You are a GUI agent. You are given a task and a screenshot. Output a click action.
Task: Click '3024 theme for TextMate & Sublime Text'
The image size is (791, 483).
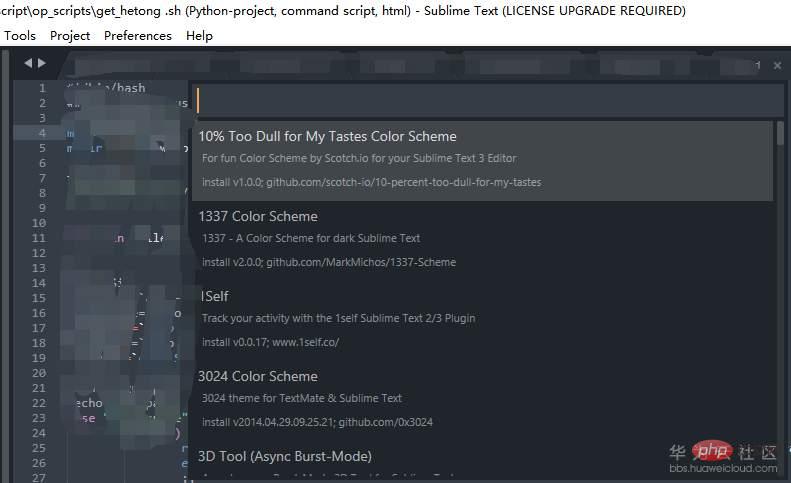tap(302, 398)
